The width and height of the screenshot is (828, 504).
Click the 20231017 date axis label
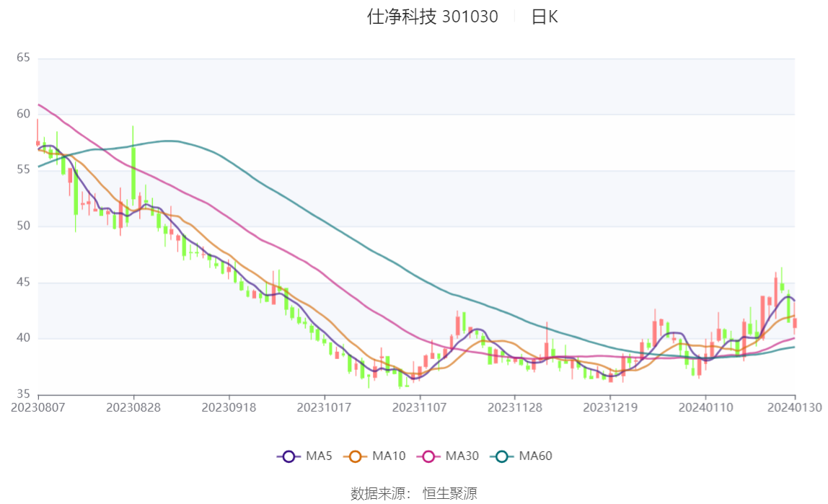click(325, 408)
